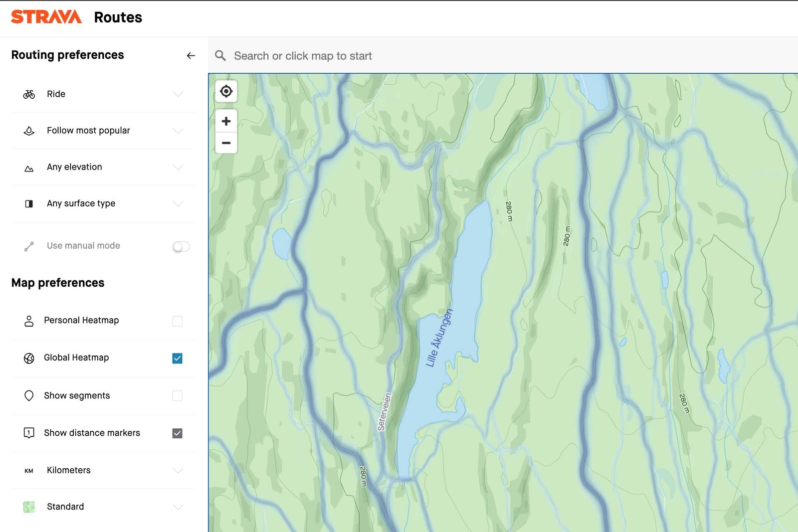The image size is (798, 532).
Task: Click the Ride bicycle icon
Action: click(29, 94)
